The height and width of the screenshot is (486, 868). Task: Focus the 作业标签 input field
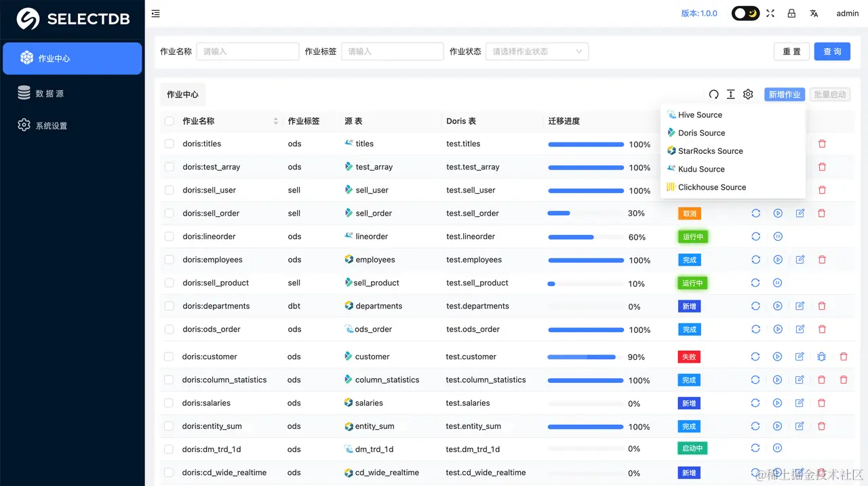coord(393,52)
